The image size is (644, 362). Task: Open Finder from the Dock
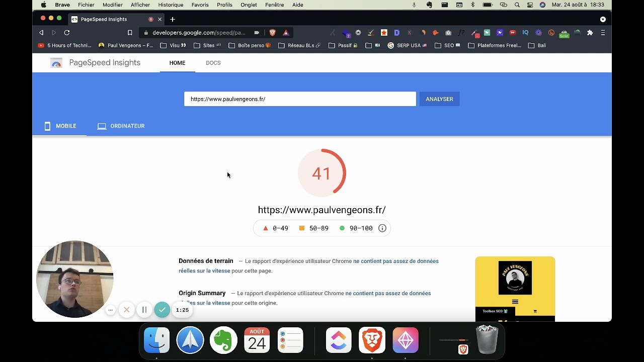(157, 340)
